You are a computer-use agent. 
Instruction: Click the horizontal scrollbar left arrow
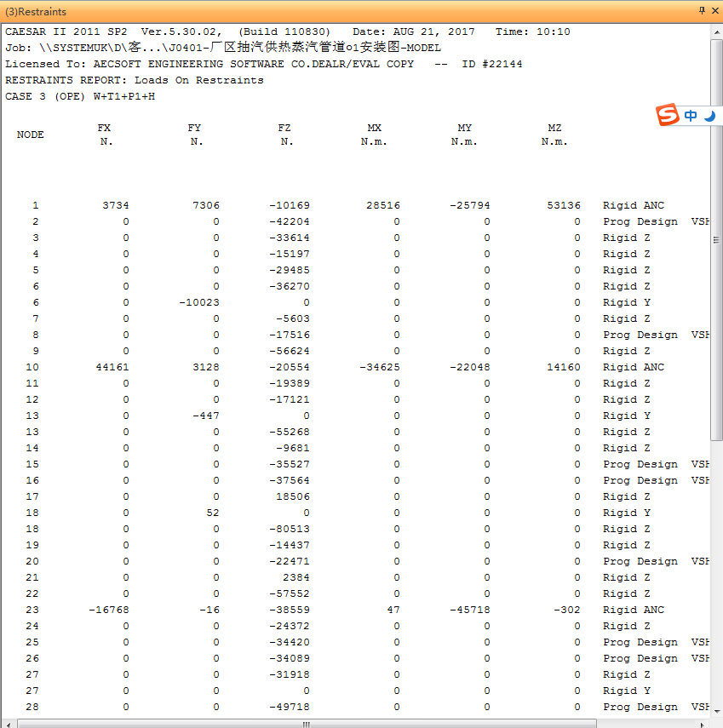click(x=7, y=723)
